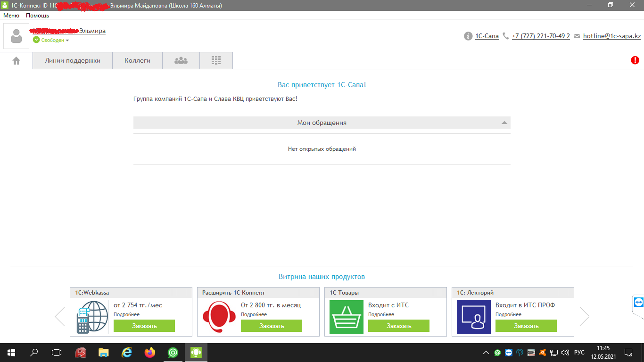Viewport: 644px width, 362px height.
Task: Order 1С: Лекторий with Заказать
Action: pos(526,326)
